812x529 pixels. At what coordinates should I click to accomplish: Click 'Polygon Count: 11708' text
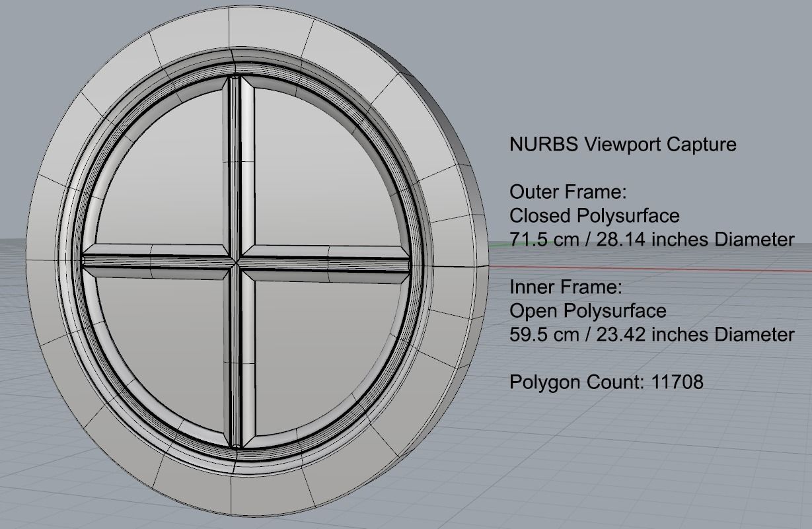(x=607, y=382)
